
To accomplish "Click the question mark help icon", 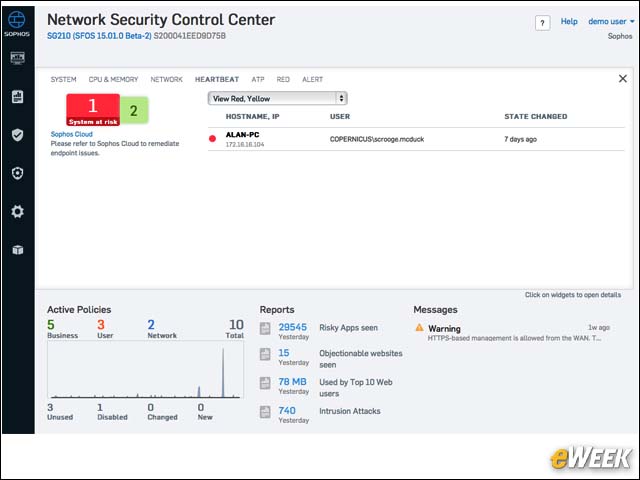I will point(542,23).
